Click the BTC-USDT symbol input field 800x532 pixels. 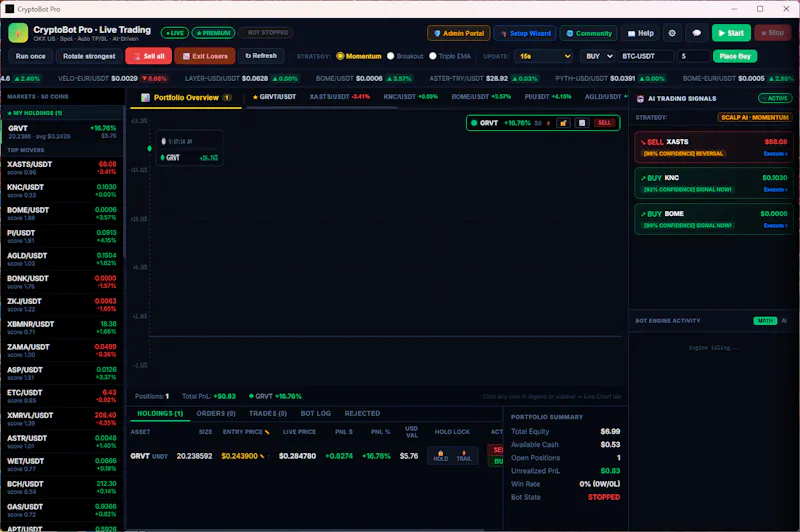(646, 56)
